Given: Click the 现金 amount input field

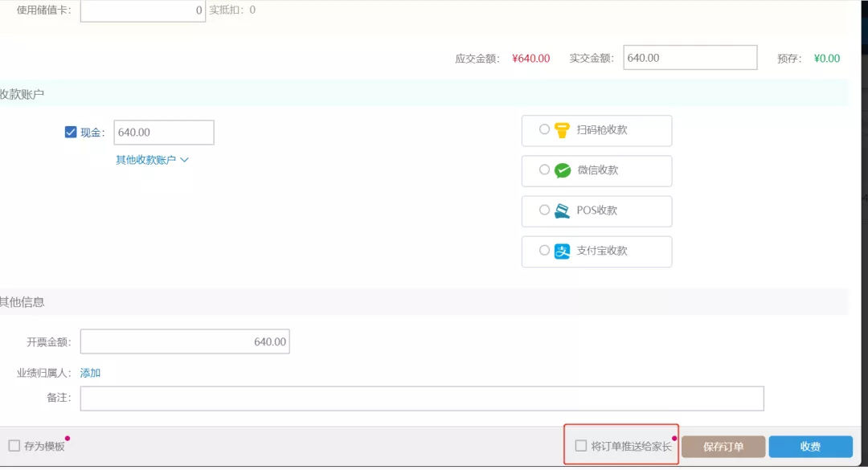Looking at the screenshot, I should [x=164, y=133].
